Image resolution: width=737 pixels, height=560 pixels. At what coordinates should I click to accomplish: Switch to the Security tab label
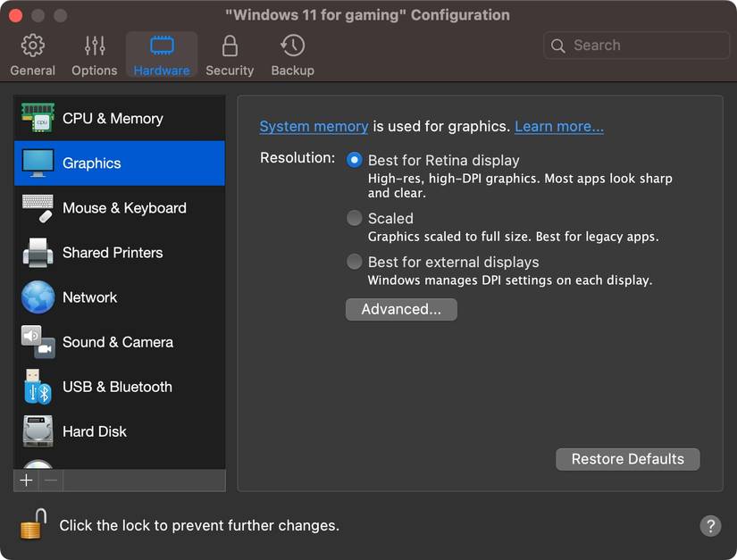[230, 71]
